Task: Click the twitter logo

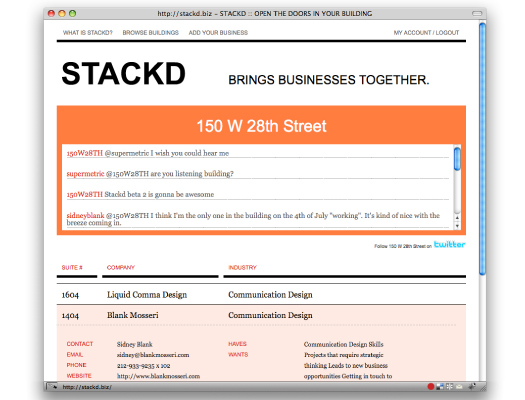Action: click(x=449, y=244)
